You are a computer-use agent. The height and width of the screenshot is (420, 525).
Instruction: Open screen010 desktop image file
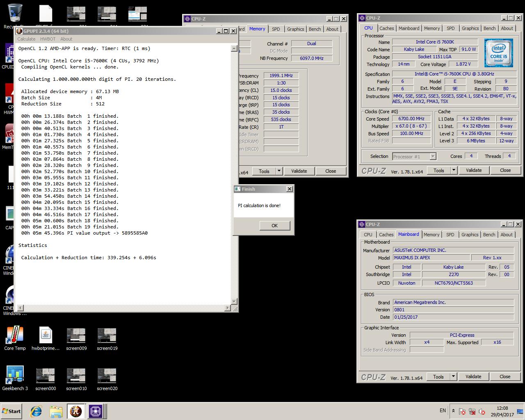point(76,378)
